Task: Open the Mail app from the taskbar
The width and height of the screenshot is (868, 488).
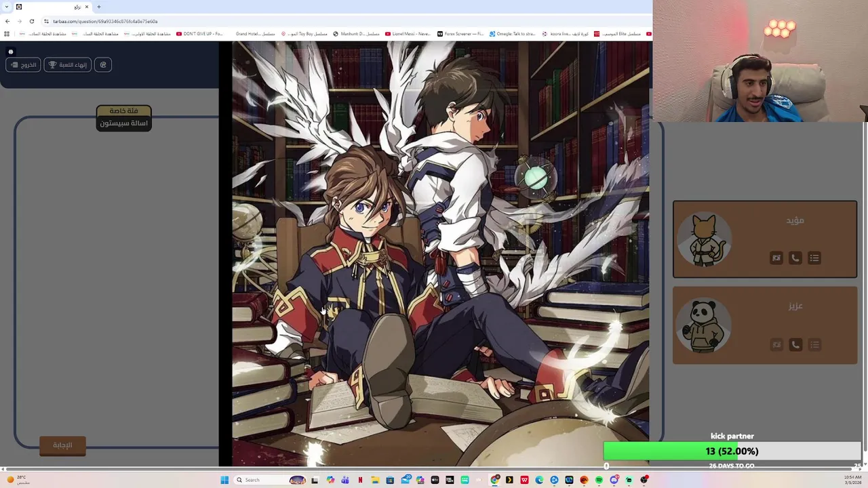Action: [x=405, y=480]
